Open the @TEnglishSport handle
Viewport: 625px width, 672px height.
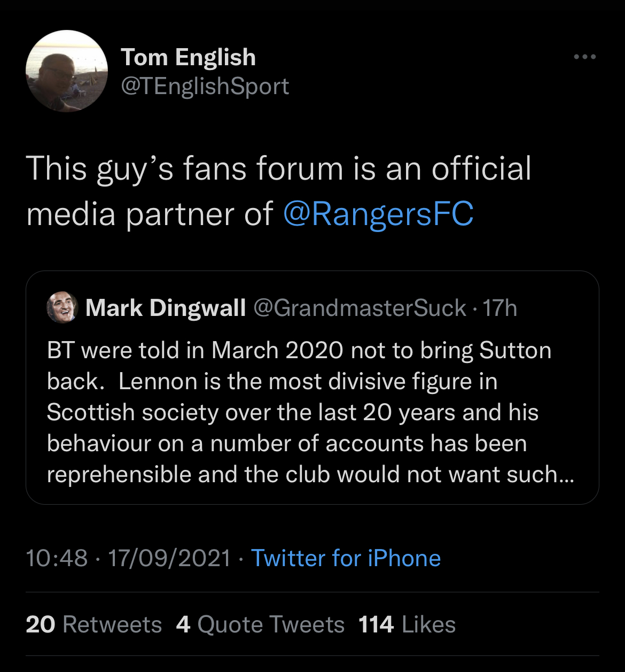click(205, 86)
